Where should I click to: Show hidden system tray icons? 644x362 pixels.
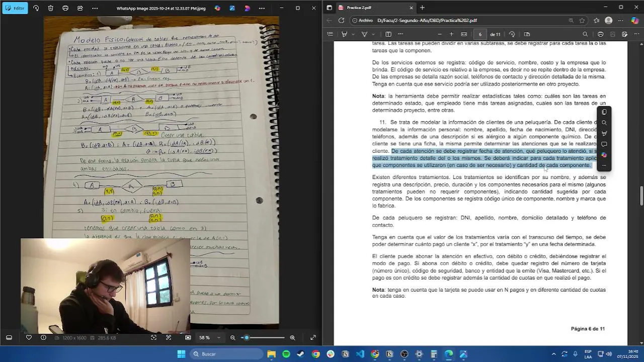[x=553, y=354]
